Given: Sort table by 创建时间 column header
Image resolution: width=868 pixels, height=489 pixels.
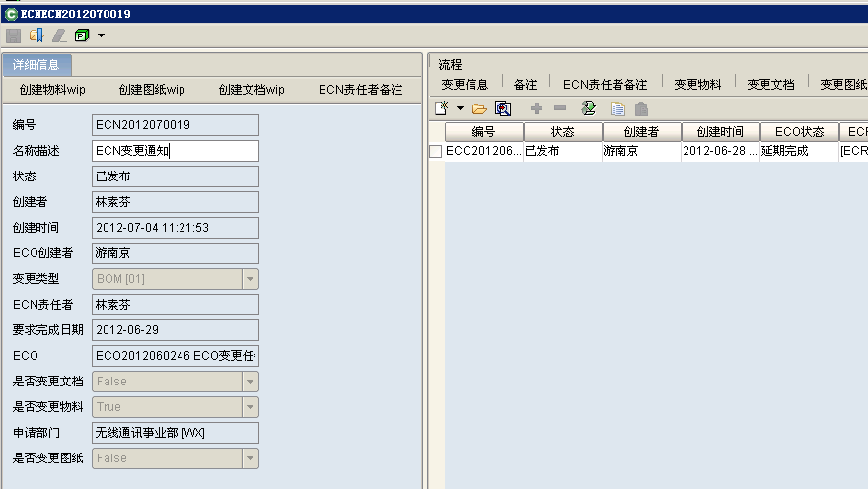Looking at the screenshot, I should [720, 131].
